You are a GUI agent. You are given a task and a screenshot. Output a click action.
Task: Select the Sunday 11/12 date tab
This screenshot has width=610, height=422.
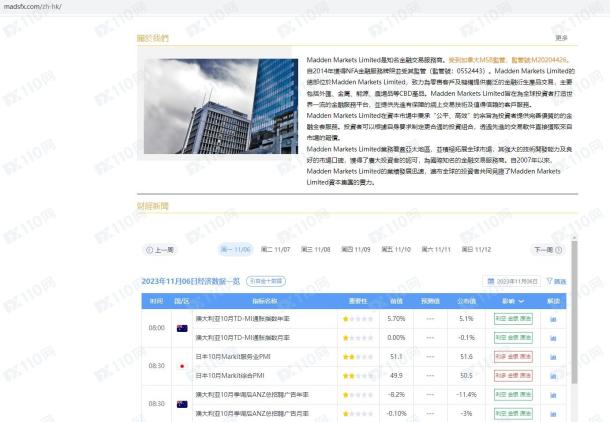(x=477, y=249)
